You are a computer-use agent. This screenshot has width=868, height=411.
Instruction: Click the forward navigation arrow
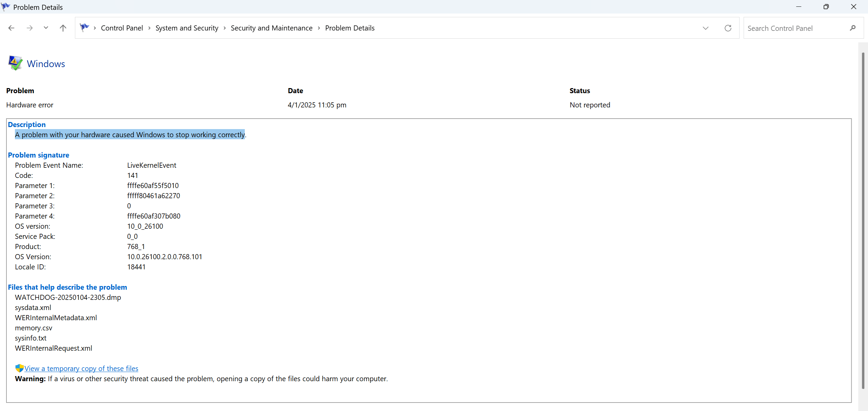(29, 28)
